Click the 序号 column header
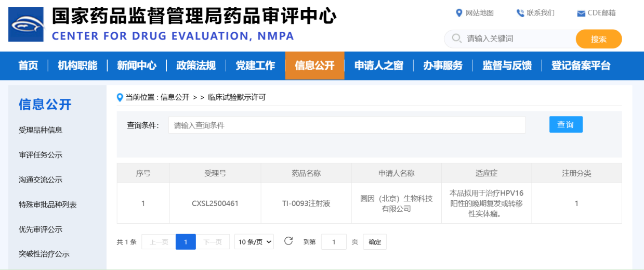Image resolution: width=644 pixels, height=270 pixels. (143, 173)
